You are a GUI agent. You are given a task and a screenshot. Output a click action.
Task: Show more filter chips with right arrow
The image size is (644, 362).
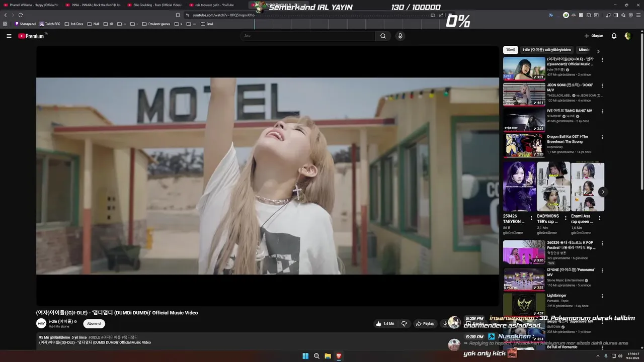[598, 51]
